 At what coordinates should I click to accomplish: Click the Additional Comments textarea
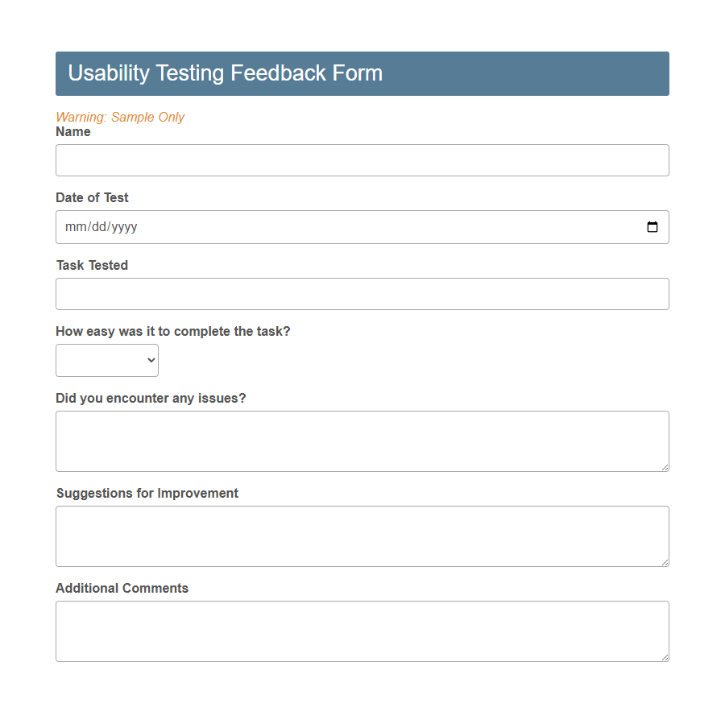pyautogui.click(x=362, y=631)
